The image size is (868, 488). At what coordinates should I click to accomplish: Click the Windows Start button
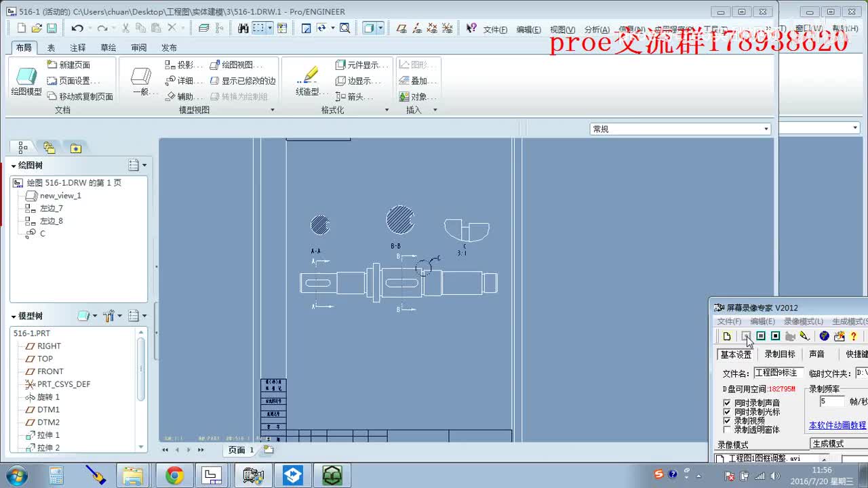[16, 476]
